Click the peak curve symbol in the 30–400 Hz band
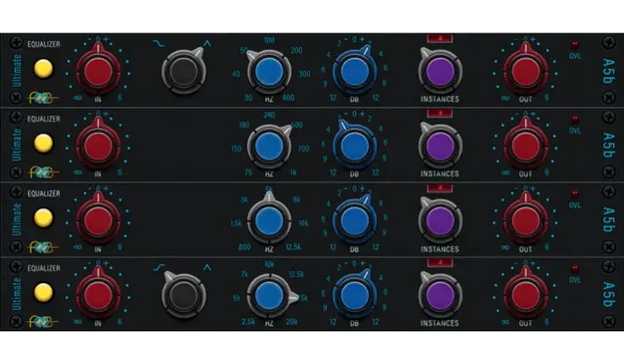 [x=207, y=42]
